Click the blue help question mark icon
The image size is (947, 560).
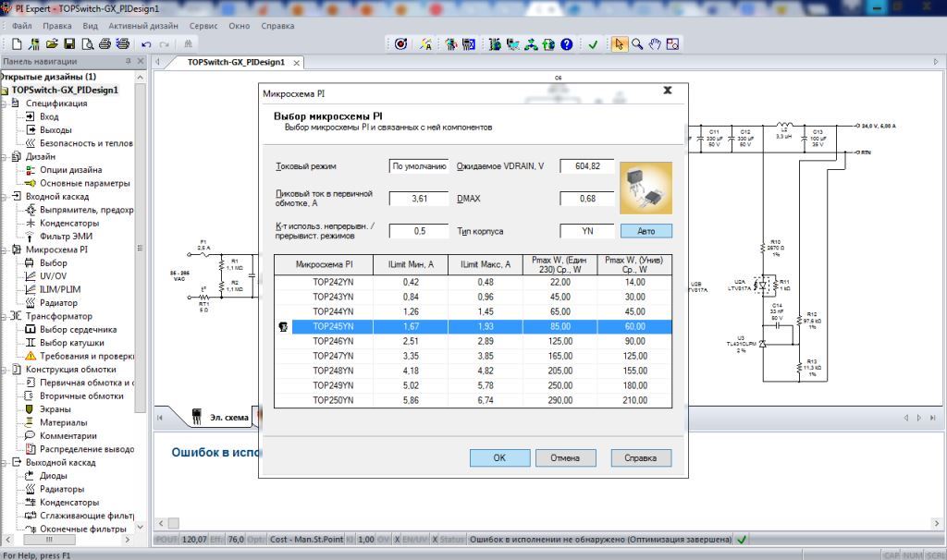tap(567, 44)
